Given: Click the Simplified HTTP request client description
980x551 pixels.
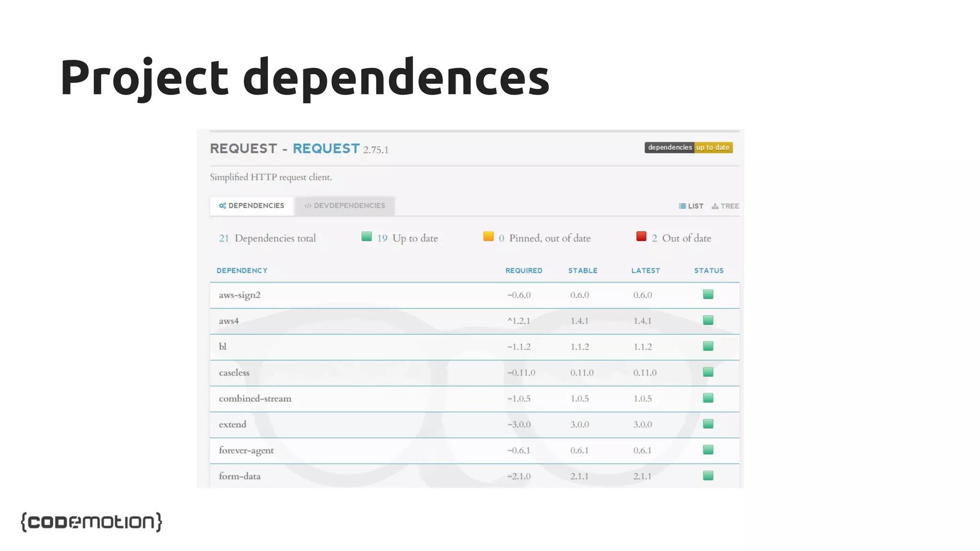Looking at the screenshot, I should point(271,177).
